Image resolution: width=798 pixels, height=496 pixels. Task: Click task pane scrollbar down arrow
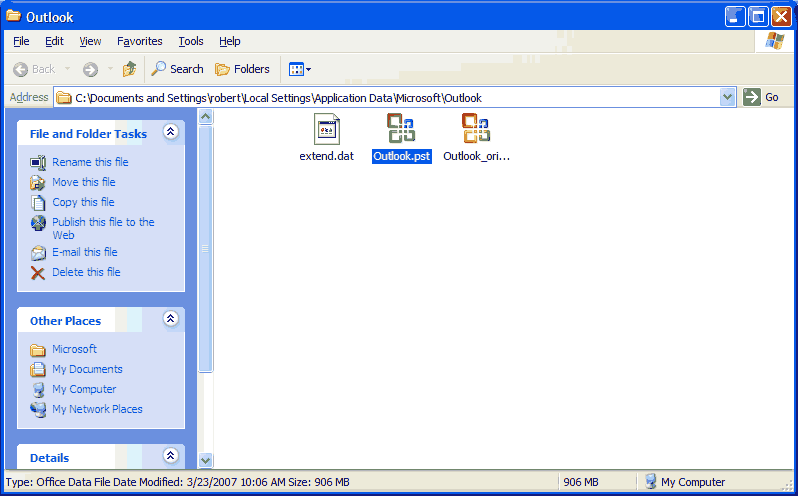(x=206, y=460)
